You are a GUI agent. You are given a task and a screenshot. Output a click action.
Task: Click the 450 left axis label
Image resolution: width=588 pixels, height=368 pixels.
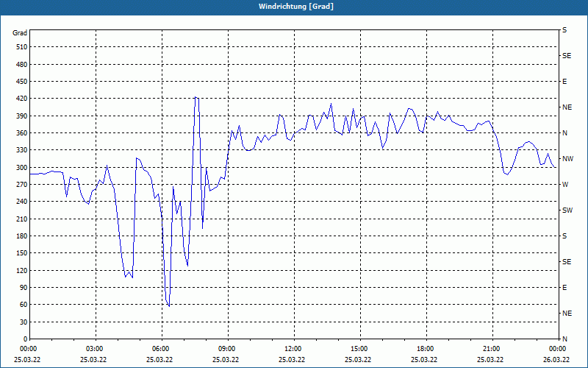(x=22, y=82)
